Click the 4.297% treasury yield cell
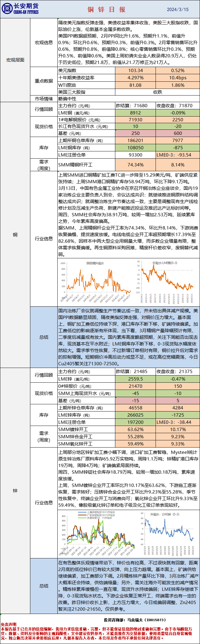 [135, 78]
